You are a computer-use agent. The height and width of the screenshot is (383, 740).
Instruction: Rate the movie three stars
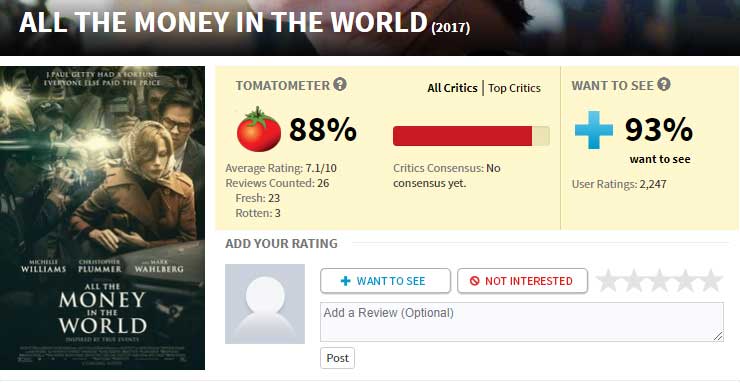point(659,281)
